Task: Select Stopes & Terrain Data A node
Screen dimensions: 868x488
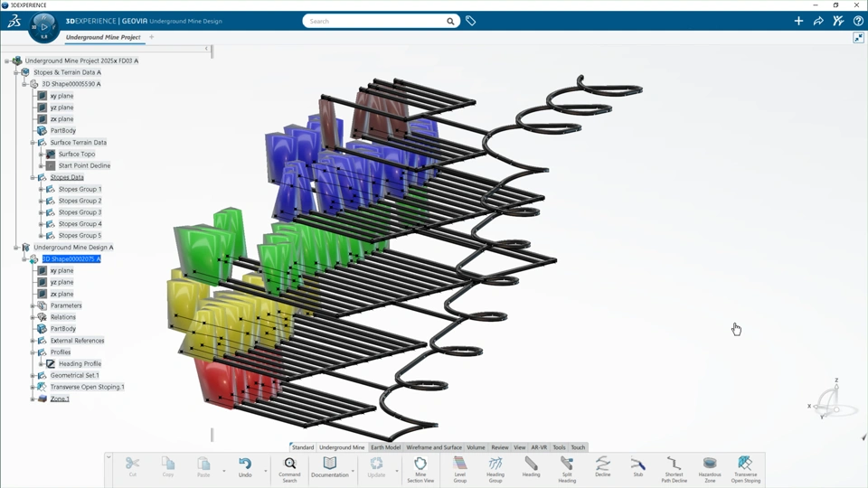Action: [68, 72]
